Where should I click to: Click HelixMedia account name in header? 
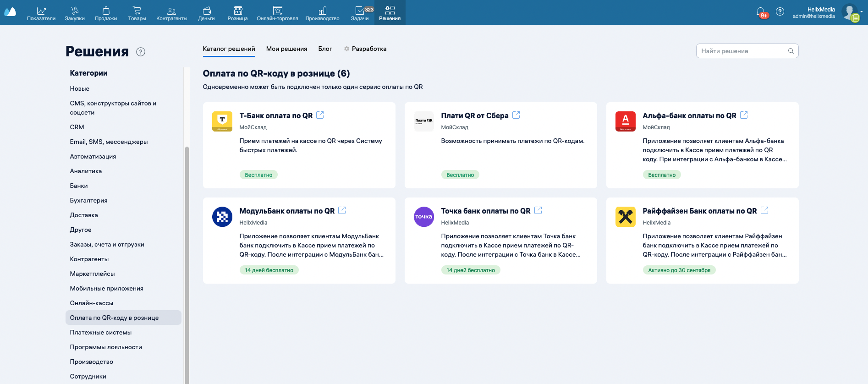click(x=821, y=9)
